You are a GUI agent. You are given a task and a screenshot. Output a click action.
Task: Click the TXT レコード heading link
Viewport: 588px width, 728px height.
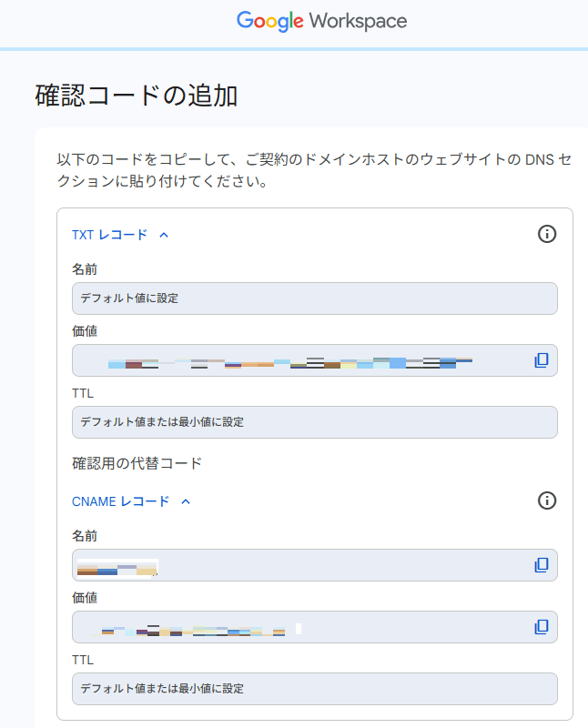coord(109,235)
